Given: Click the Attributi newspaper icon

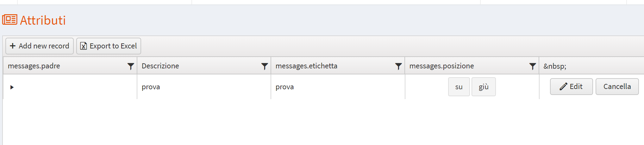Looking at the screenshot, I should tap(10, 20).
